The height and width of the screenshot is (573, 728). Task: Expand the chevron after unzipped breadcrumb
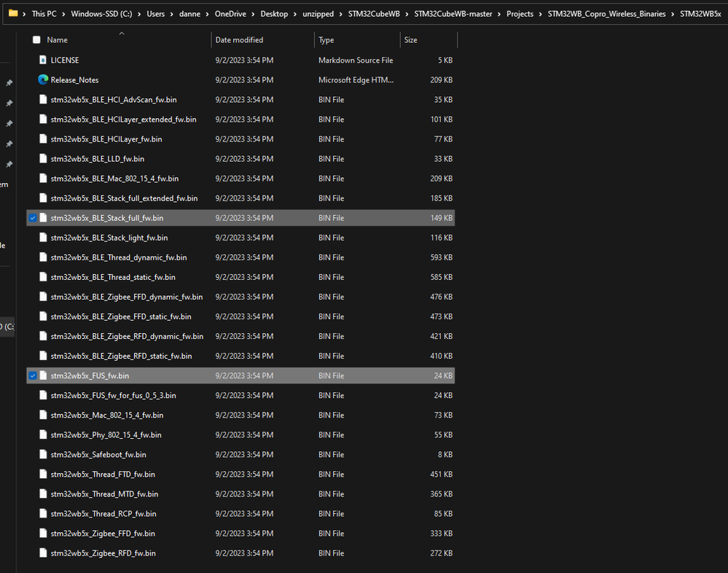click(x=341, y=14)
